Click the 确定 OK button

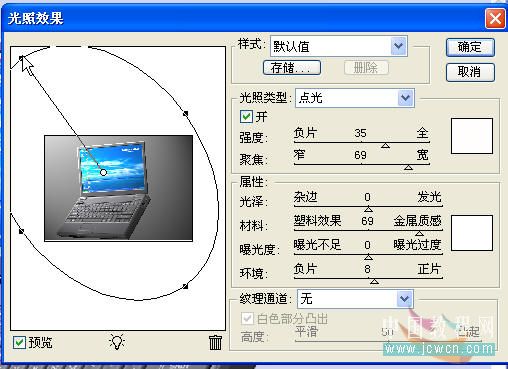click(470, 47)
